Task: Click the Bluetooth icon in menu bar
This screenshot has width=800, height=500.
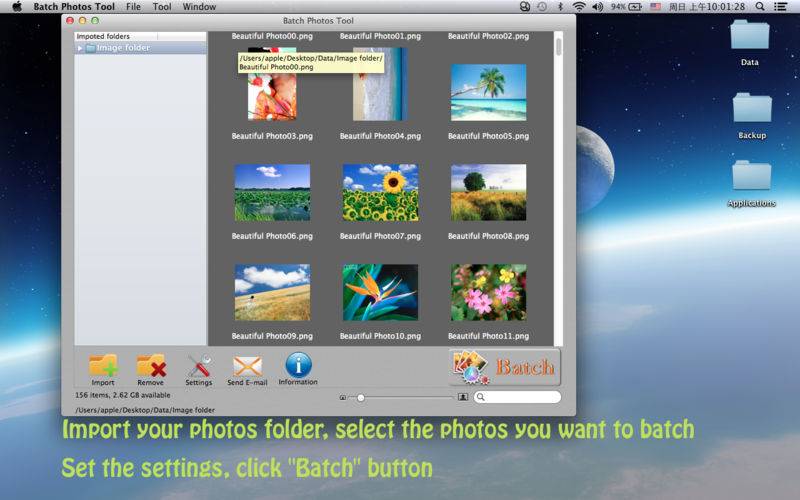Action: 560,7
